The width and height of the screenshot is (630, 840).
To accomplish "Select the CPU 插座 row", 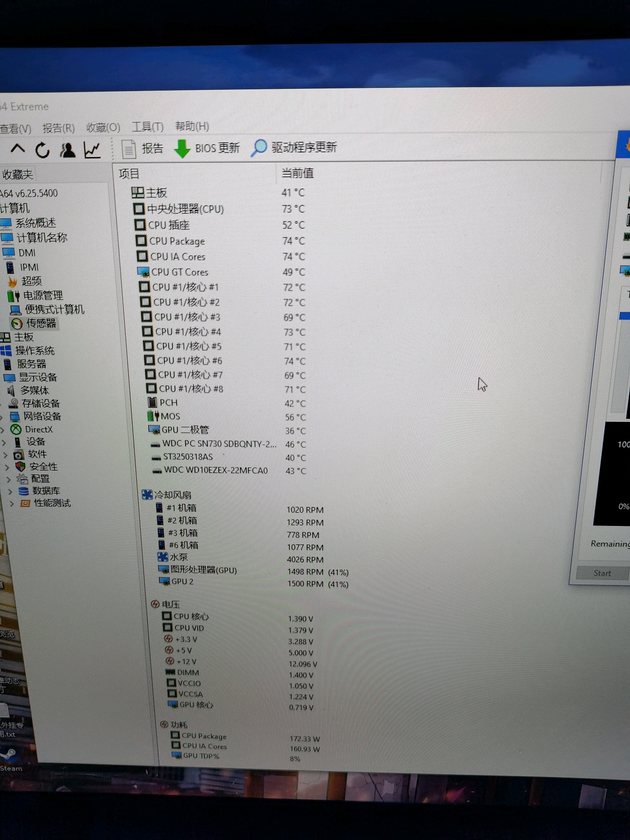I will (220, 225).
